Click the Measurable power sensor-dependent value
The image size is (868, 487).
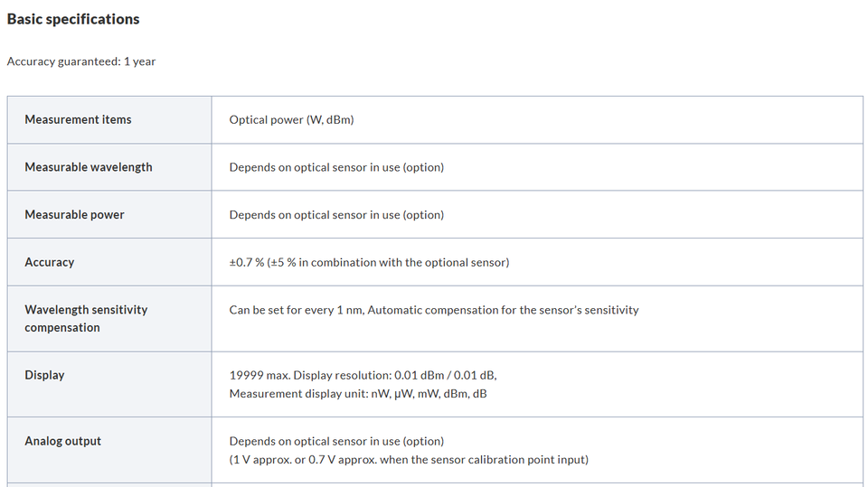336,215
